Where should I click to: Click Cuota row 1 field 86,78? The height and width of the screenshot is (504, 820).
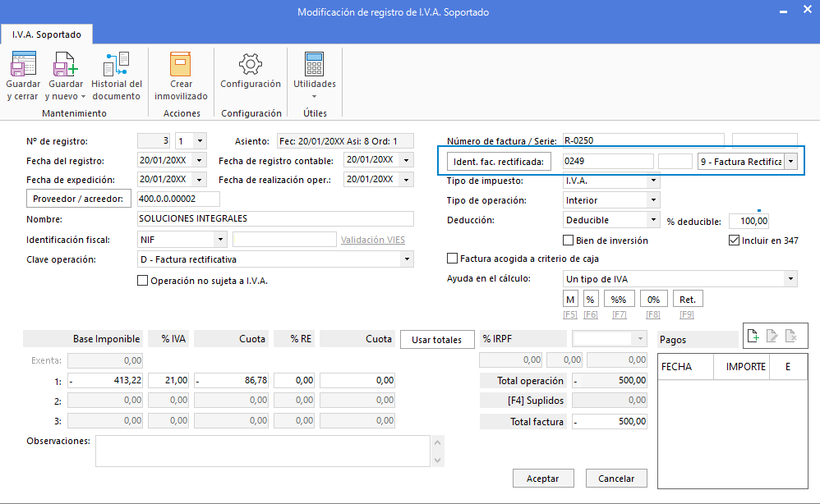(x=231, y=380)
